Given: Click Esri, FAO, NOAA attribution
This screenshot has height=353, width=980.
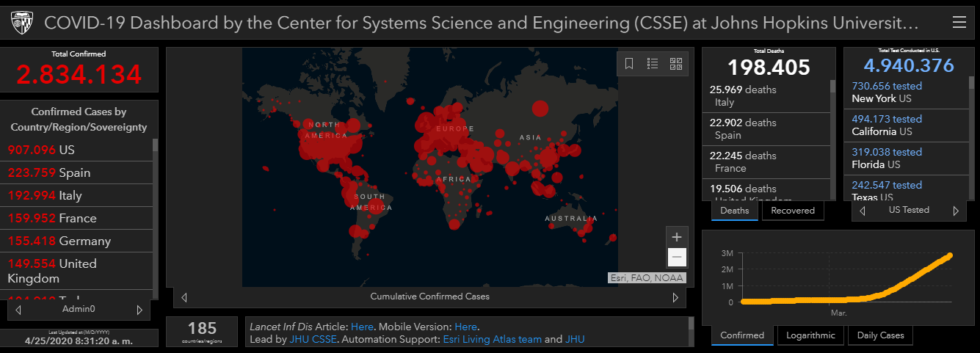Looking at the screenshot, I should (647, 277).
